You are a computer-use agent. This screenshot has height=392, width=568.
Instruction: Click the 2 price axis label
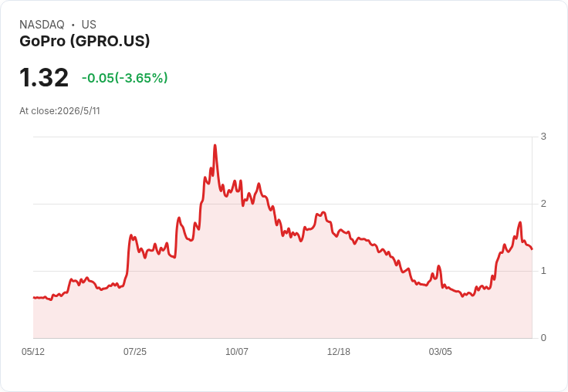(x=543, y=204)
